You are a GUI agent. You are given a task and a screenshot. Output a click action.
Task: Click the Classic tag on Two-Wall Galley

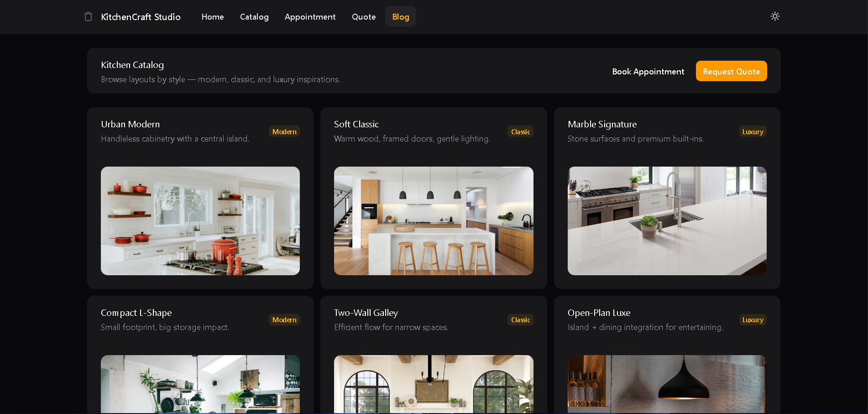click(520, 320)
